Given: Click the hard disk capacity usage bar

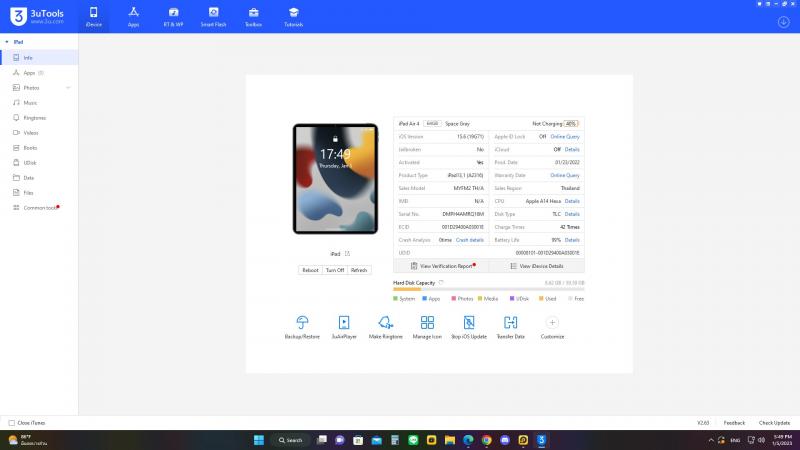Looking at the screenshot, I should 489,289.
